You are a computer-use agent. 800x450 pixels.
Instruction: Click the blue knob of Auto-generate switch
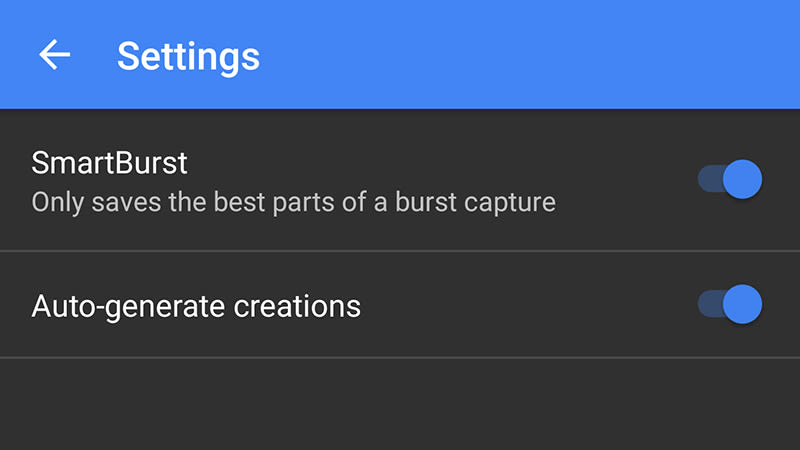click(742, 304)
